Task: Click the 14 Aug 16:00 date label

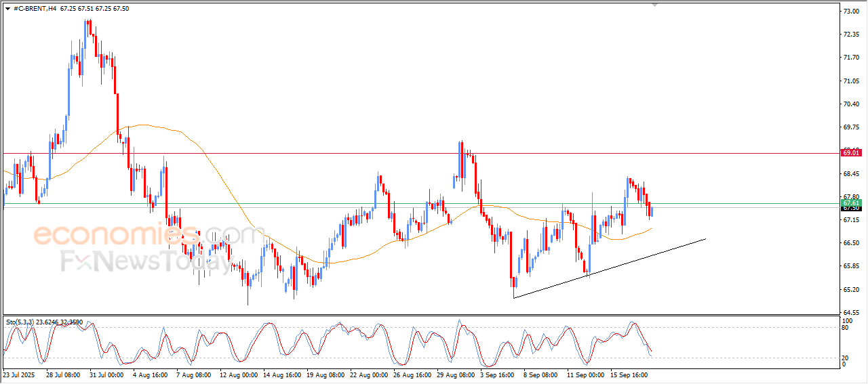Action: tap(282, 375)
